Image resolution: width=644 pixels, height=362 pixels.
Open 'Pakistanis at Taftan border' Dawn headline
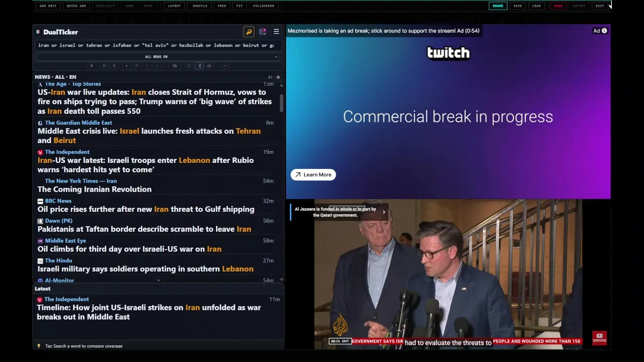pyautogui.click(x=144, y=229)
